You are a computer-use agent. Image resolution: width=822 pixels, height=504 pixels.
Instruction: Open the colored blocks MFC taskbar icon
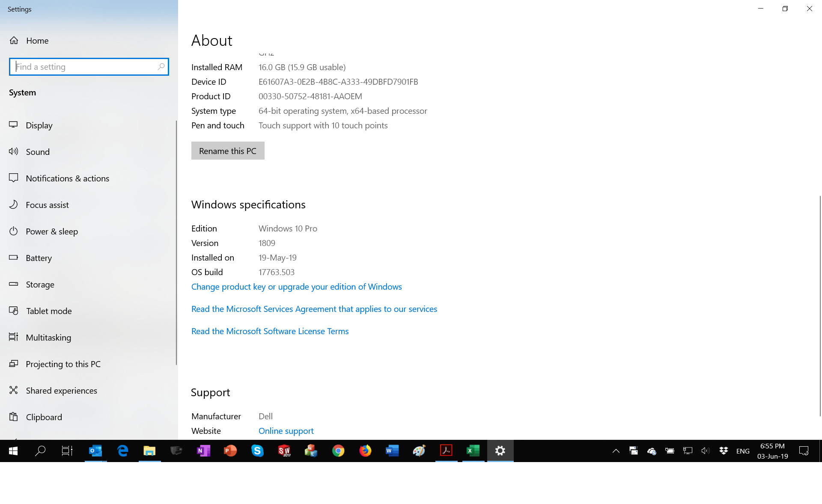pos(311,451)
